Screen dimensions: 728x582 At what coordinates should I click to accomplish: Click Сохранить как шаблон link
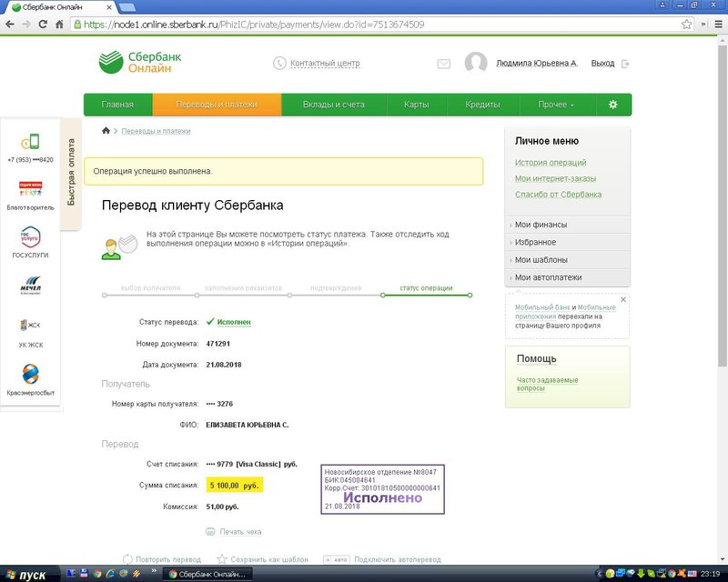(269, 559)
